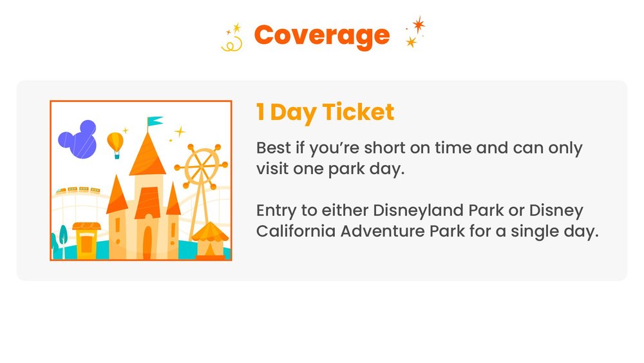Click the yellow sparkle beside the castle flag
This screenshot has height=363, width=644.
pyautogui.click(x=180, y=132)
